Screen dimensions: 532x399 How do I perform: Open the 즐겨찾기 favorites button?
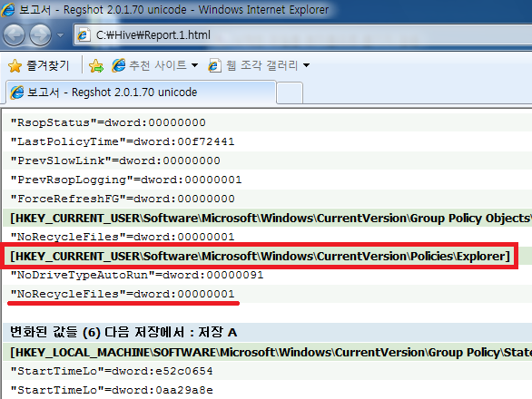[x=39, y=65]
